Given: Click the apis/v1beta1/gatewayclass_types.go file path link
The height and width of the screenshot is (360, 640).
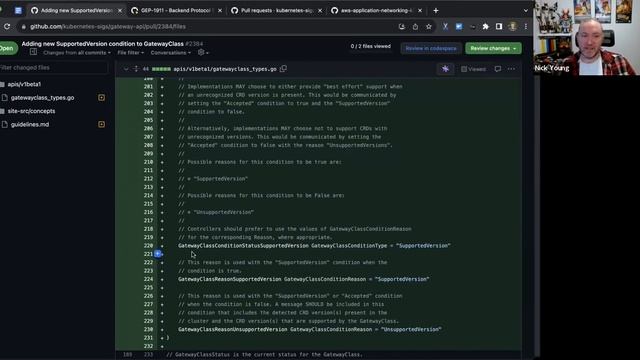Looking at the screenshot, I should pyautogui.click(x=225, y=69).
